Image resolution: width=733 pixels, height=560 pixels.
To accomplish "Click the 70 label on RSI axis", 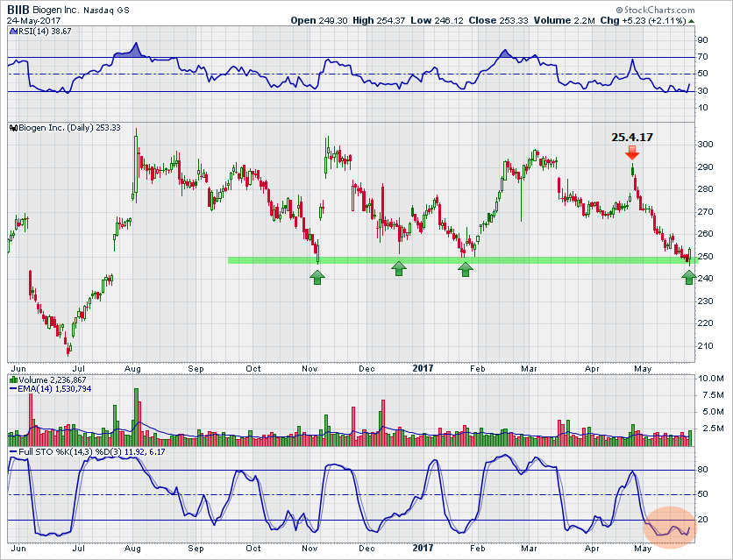I will (702, 57).
